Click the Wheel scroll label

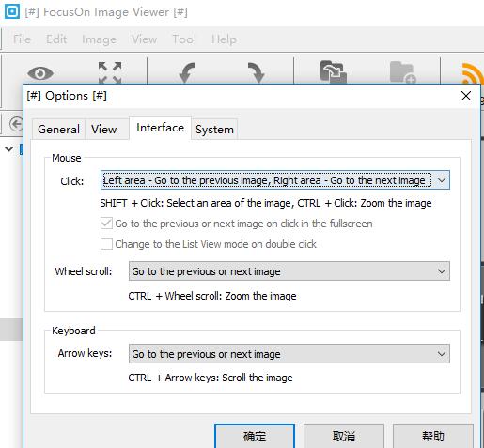(84, 271)
